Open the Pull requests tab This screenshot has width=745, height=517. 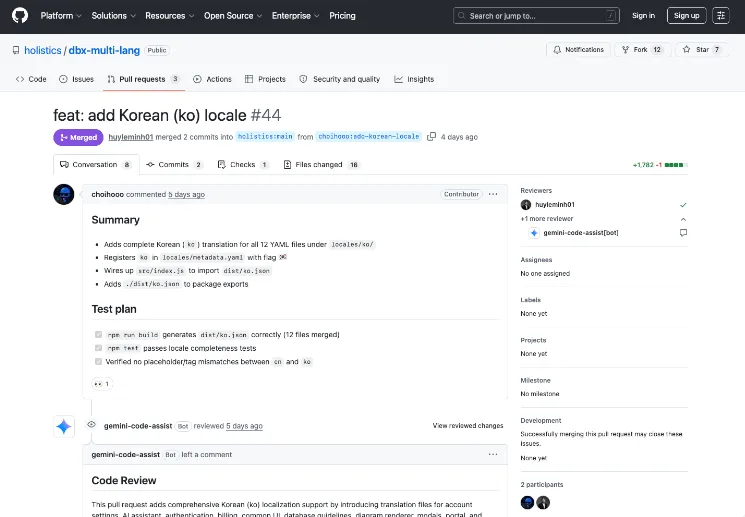[x=143, y=79]
